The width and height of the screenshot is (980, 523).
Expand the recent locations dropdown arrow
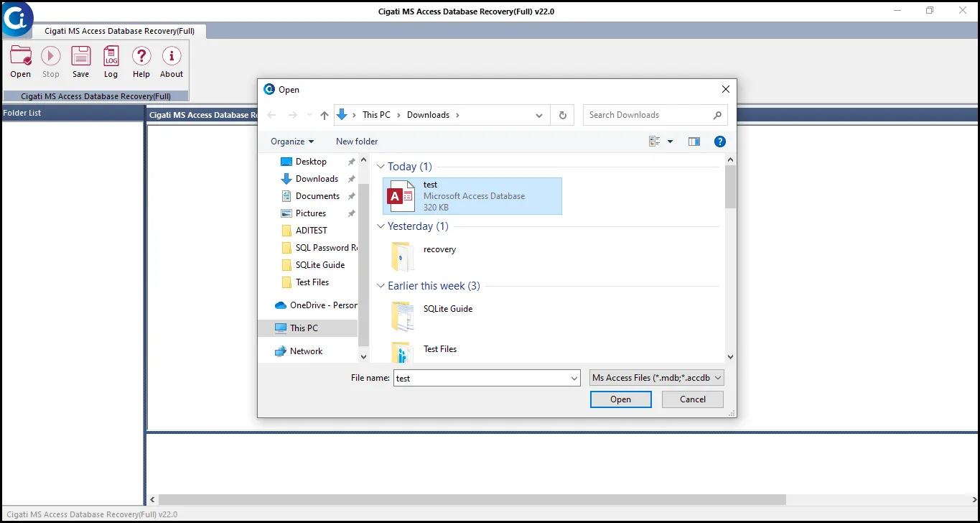click(x=309, y=115)
